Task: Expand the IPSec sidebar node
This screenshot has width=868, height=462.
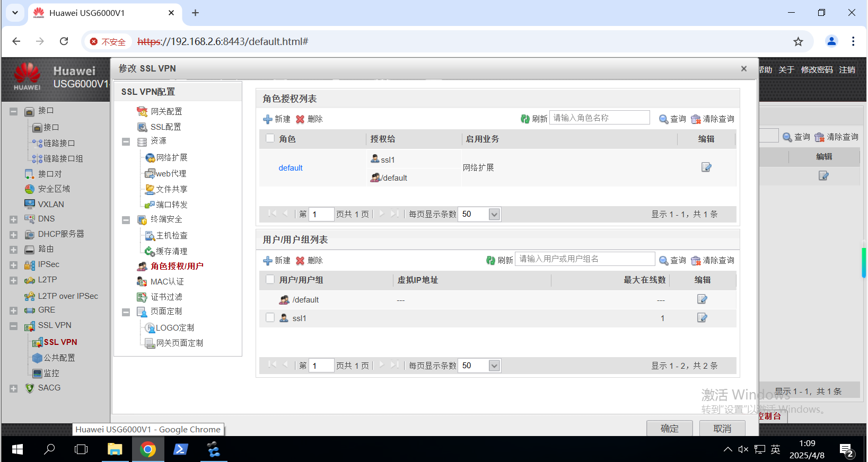Action: (x=13, y=265)
